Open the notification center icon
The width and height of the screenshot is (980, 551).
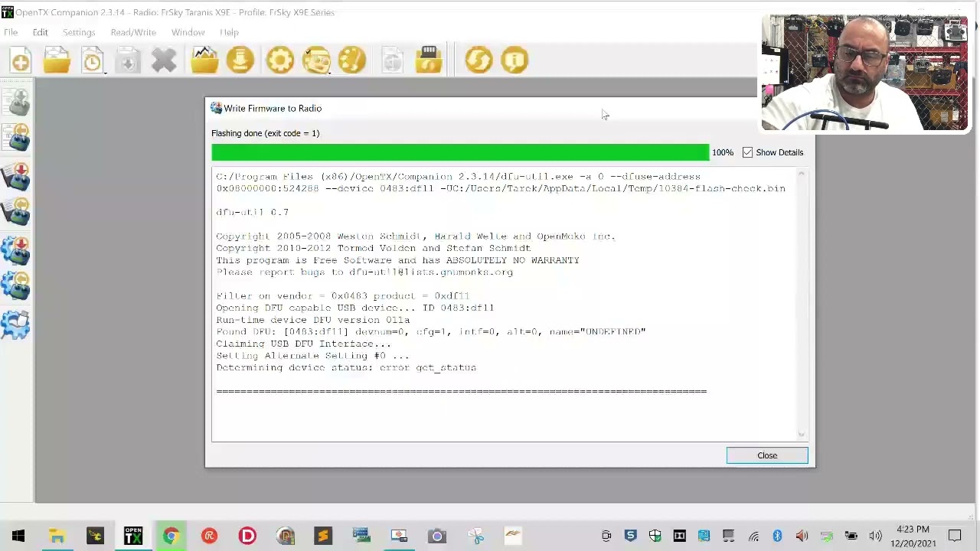(x=955, y=536)
